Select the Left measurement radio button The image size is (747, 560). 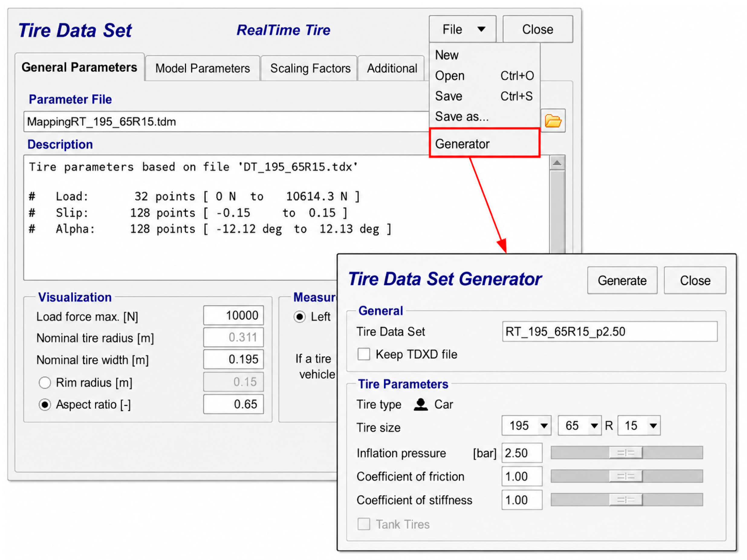click(299, 317)
